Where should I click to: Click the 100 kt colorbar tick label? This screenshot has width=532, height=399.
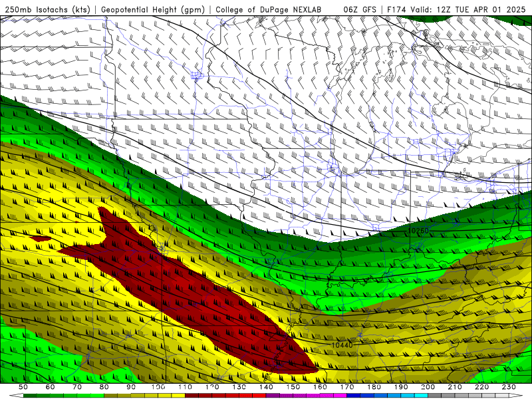158,387
